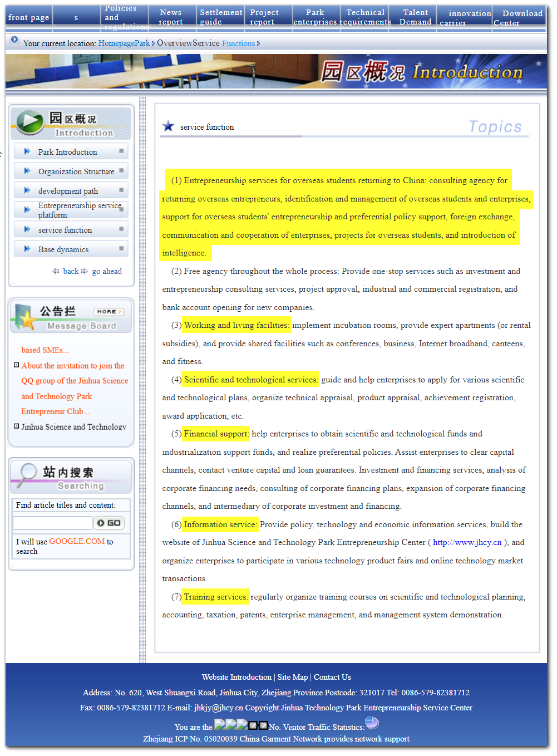Focus the article search input field
The image size is (557, 756).
tap(52, 523)
